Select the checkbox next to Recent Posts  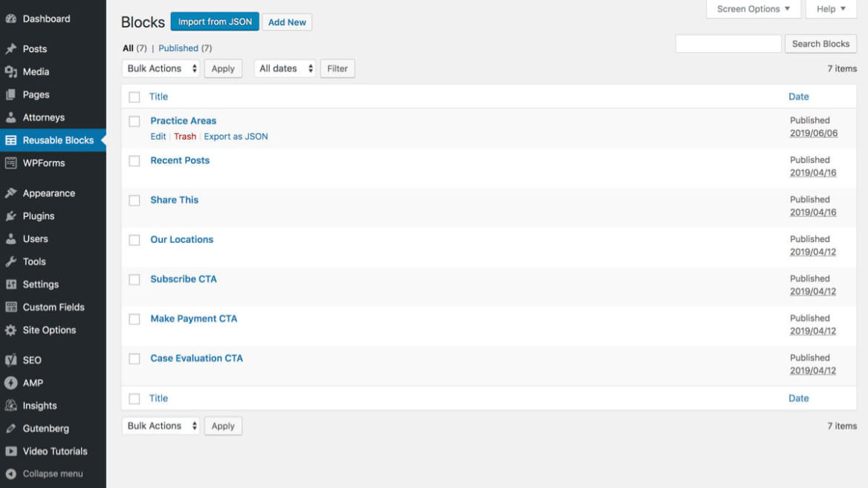click(x=134, y=160)
